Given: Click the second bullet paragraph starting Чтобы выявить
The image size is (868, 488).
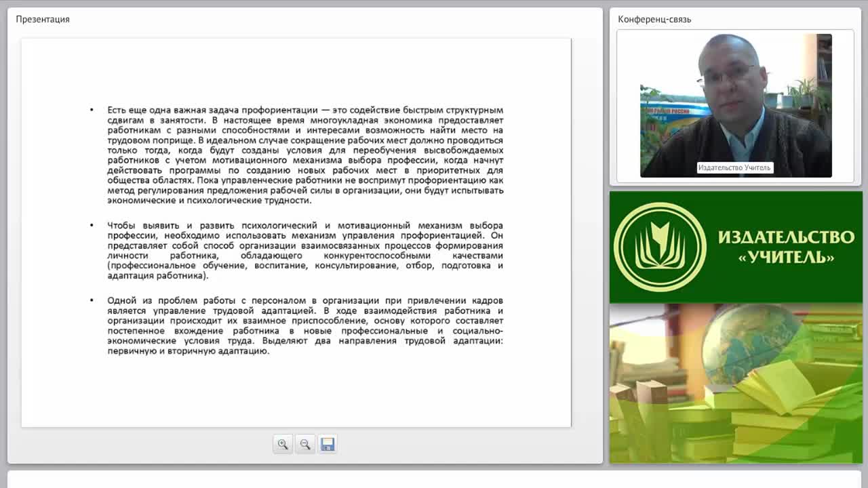Looking at the screenshot, I should (x=305, y=251).
